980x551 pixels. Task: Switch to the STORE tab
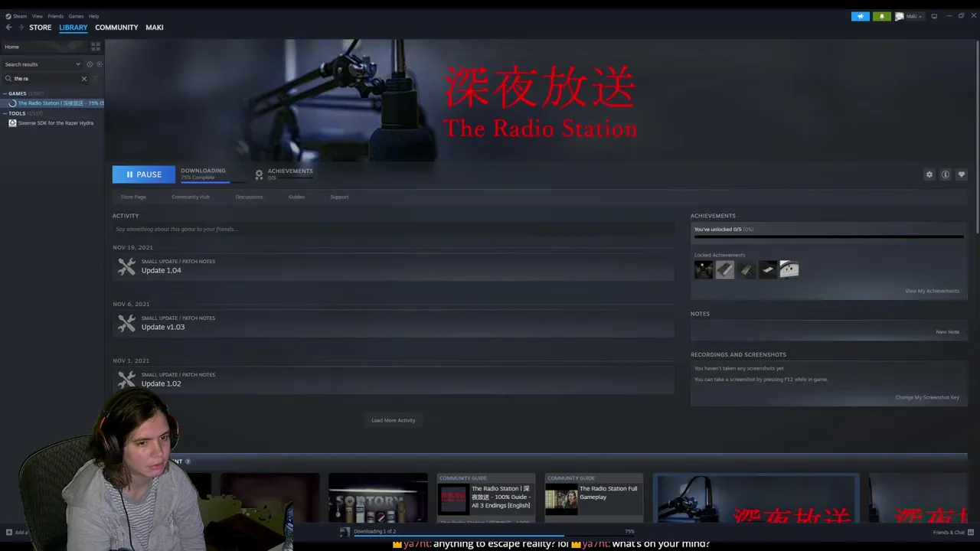(x=40, y=28)
